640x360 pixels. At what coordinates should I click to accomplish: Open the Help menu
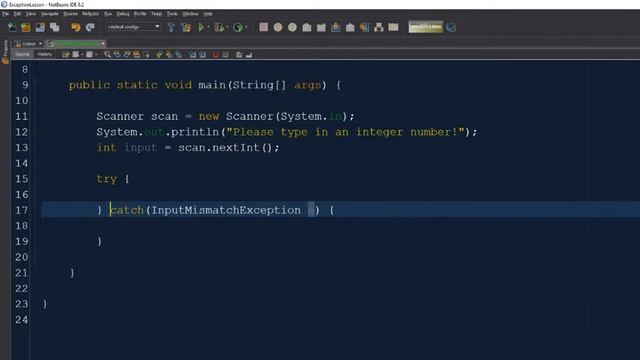[208, 14]
